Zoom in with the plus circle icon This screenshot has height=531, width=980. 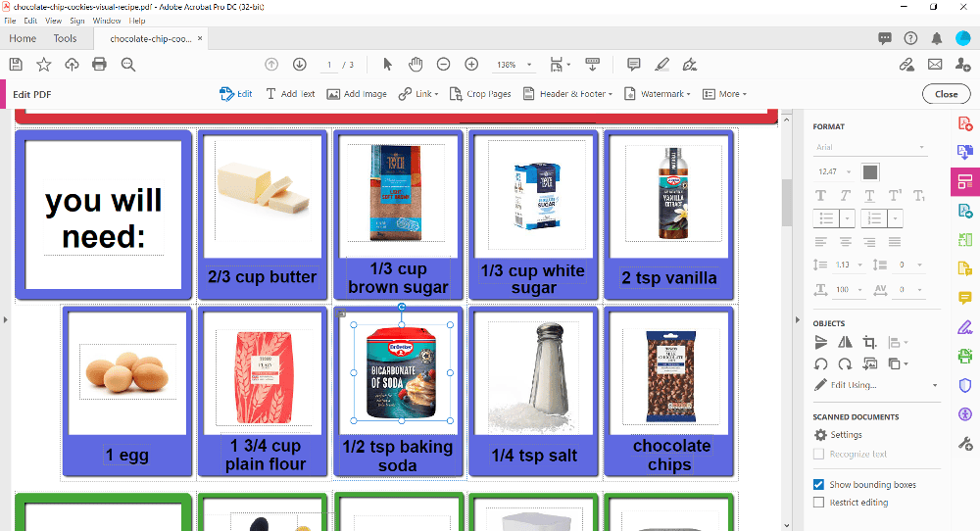pos(472,65)
